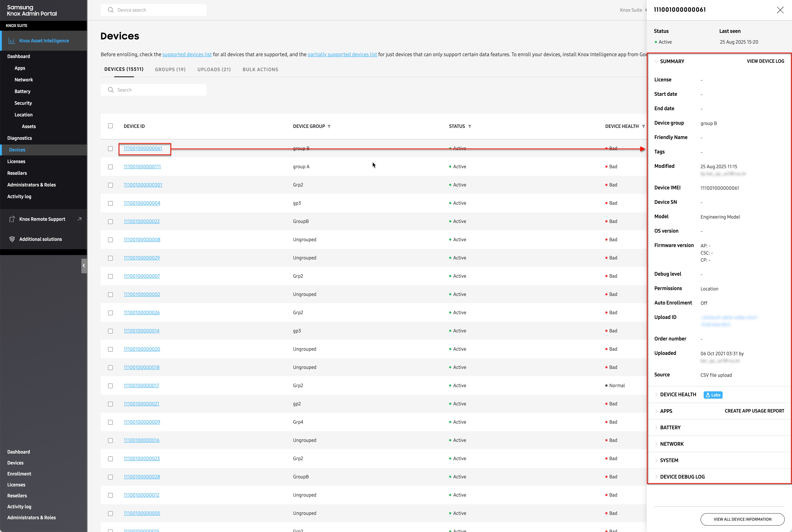792x532 pixels.
Task: Open Dashboard in the top sidebar
Action: point(19,56)
